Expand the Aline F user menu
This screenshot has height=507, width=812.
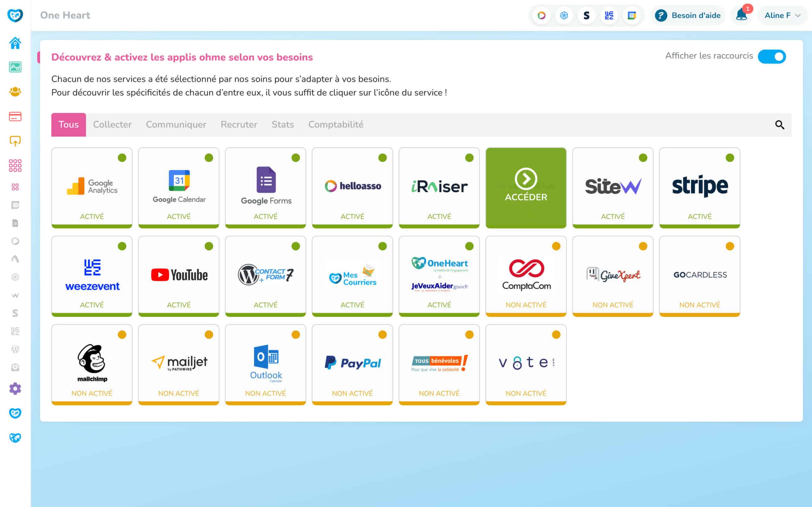click(x=783, y=16)
